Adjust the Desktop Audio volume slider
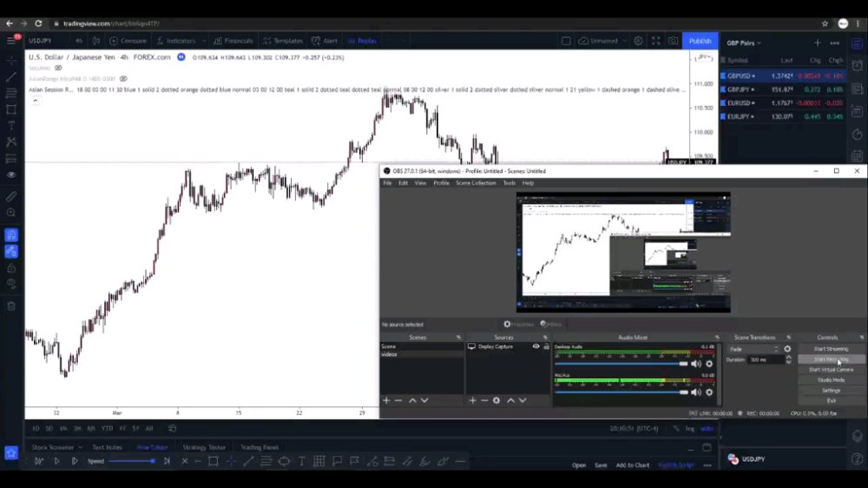868x488 pixels. click(x=621, y=364)
